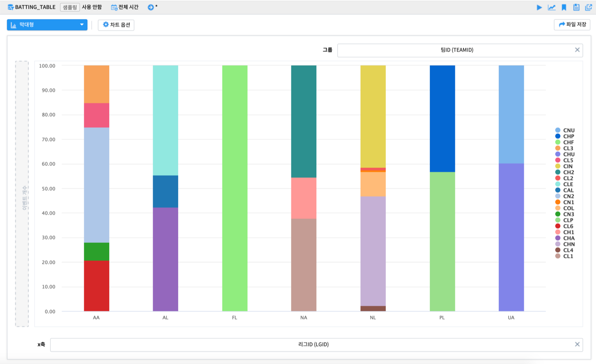Select CHN in the legend
Image resolution: width=596 pixels, height=364 pixels.
click(x=565, y=244)
